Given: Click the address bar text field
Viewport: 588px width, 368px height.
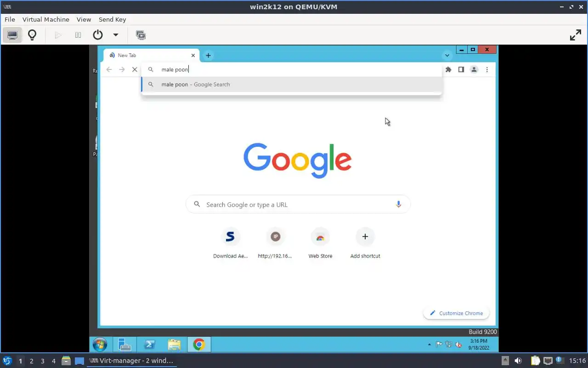Looking at the screenshot, I should [292, 69].
